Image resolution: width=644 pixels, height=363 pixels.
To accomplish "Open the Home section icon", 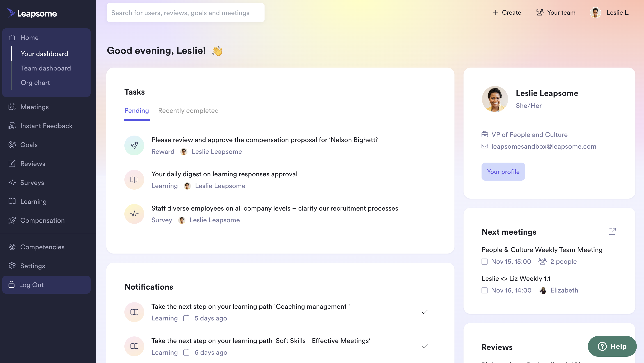I will (12, 37).
